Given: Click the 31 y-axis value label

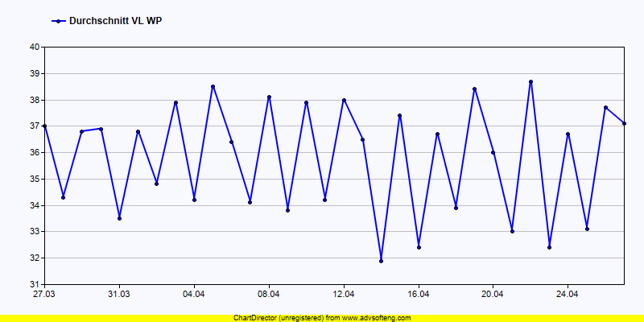Looking at the screenshot, I should click(35, 284).
